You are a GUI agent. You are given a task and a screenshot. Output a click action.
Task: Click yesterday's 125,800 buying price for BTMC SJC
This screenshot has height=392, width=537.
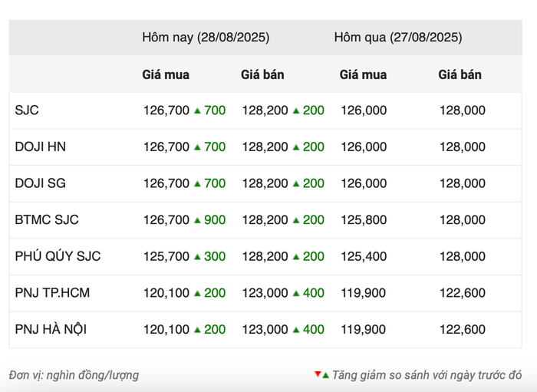tap(364, 220)
